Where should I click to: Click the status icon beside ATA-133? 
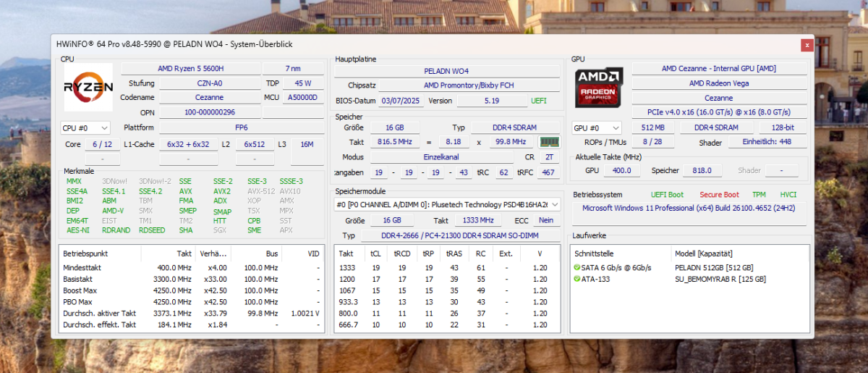[x=576, y=279]
